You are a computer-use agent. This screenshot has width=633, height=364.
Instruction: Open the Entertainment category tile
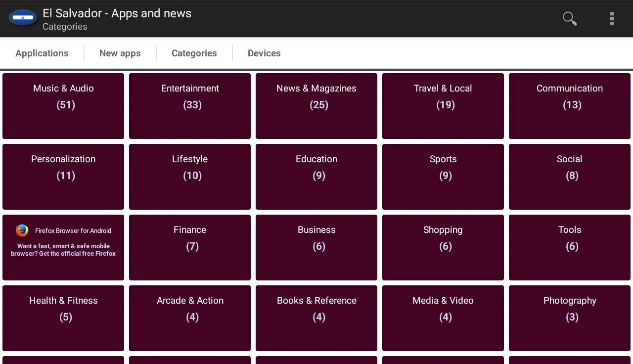click(x=190, y=106)
